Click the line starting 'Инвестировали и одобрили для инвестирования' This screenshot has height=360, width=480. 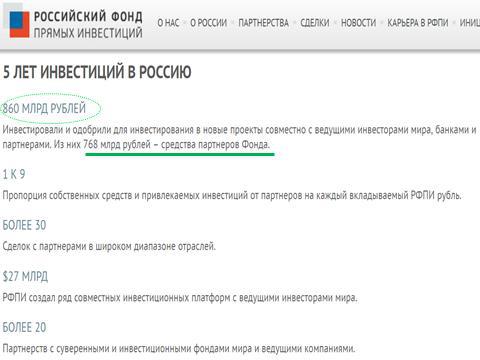tap(239, 130)
